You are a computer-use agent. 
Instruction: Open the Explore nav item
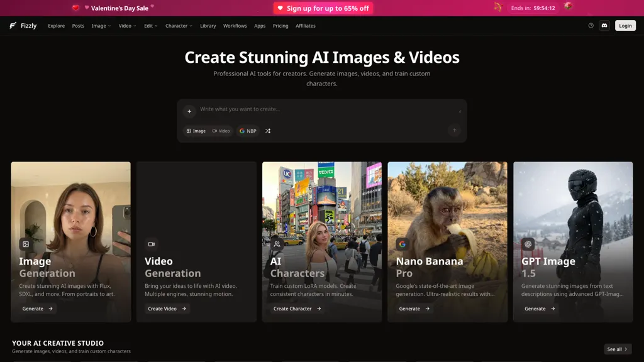click(x=56, y=26)
